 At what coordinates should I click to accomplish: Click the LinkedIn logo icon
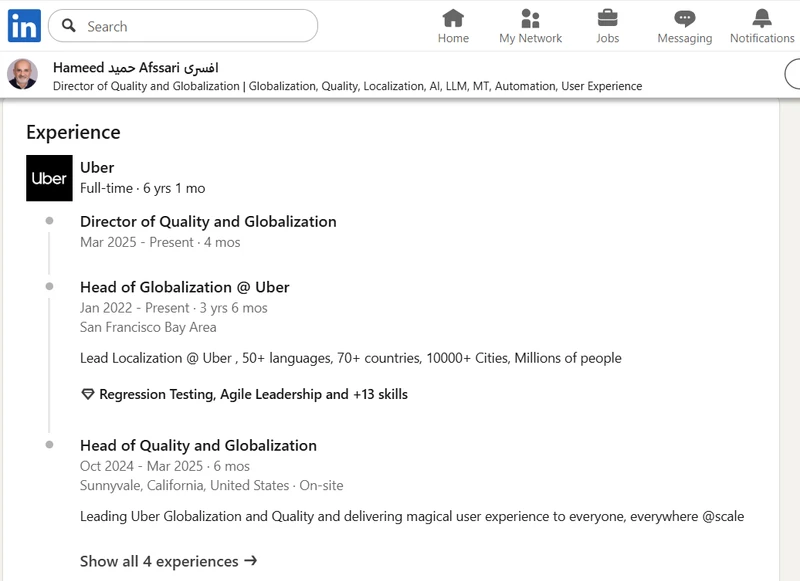click(24, 26)
